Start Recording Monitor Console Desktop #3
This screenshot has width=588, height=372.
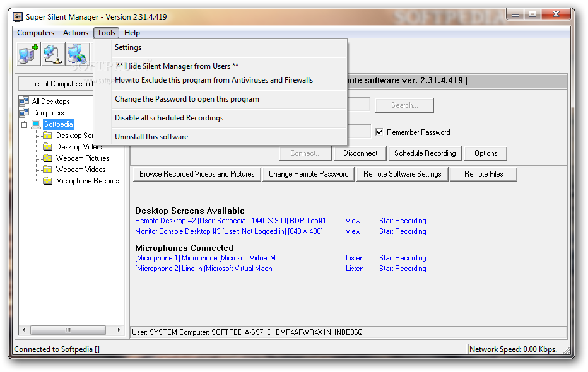tap(403, 231)
